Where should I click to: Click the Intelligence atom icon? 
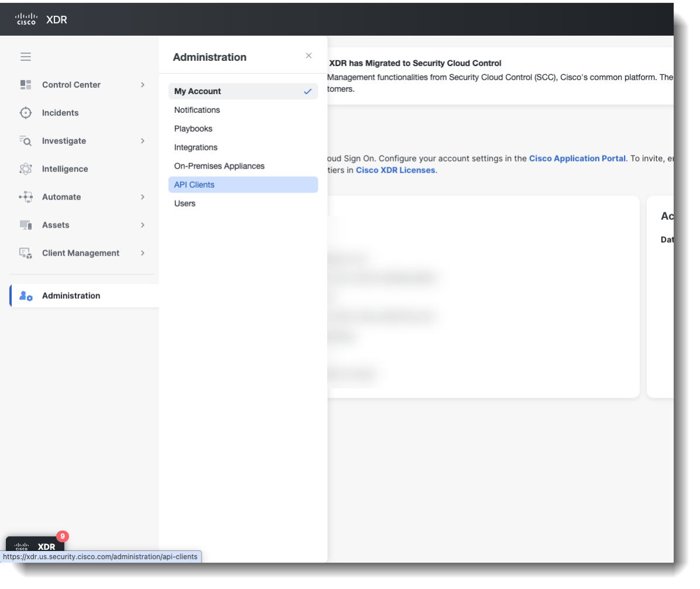point(26,169)
